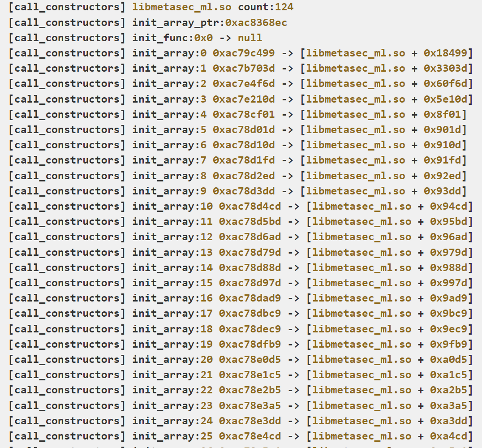The image size is (482, 448).
Task: Click the init_array:25 index label
Action: (x=172, y=436)
